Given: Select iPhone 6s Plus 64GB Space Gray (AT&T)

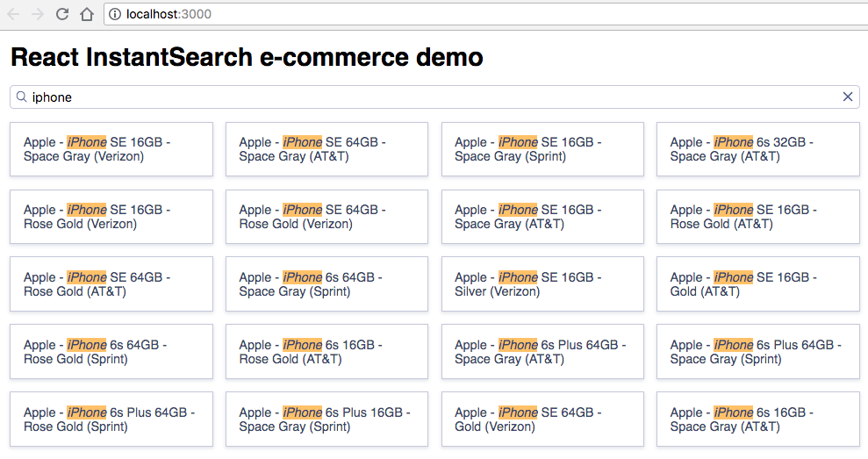Looking at the screenshot, I should [x=542, y=352].
